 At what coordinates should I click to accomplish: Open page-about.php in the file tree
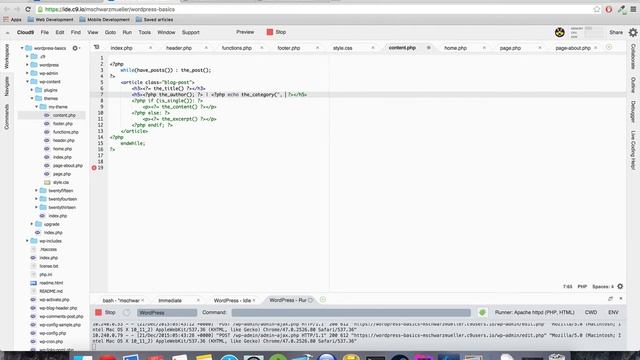coord(67,165)
